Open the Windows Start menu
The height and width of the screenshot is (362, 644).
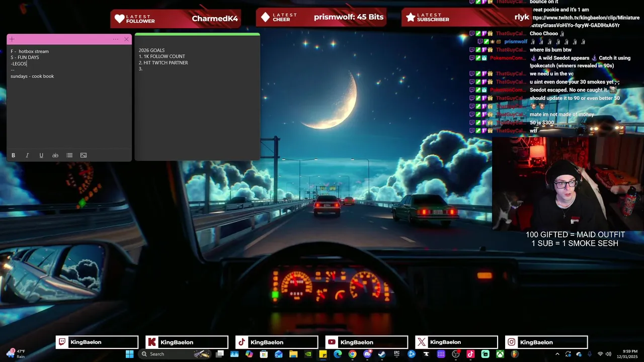(x=129, y=354)
